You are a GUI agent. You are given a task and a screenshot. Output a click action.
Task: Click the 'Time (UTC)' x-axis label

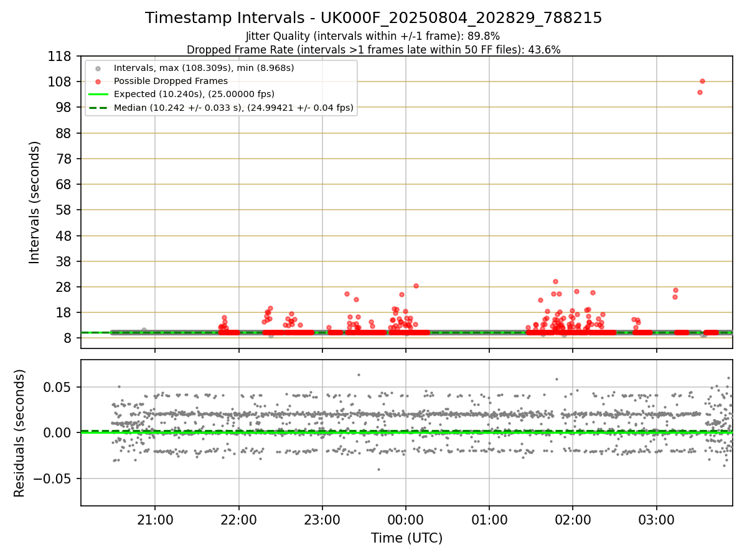(406, 538)
